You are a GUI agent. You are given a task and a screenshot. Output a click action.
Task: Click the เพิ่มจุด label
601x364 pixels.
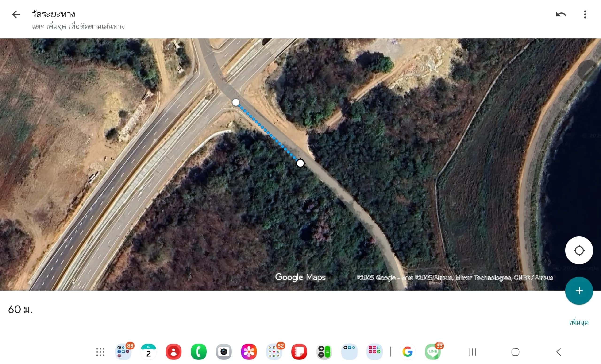[x=578, y=322]
